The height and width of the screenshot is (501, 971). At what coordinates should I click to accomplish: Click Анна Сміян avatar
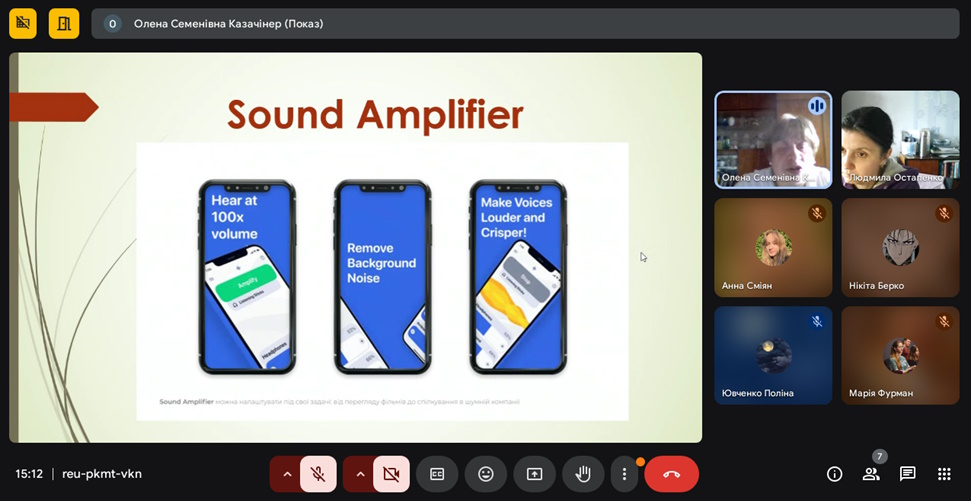(x=773, y=247)
